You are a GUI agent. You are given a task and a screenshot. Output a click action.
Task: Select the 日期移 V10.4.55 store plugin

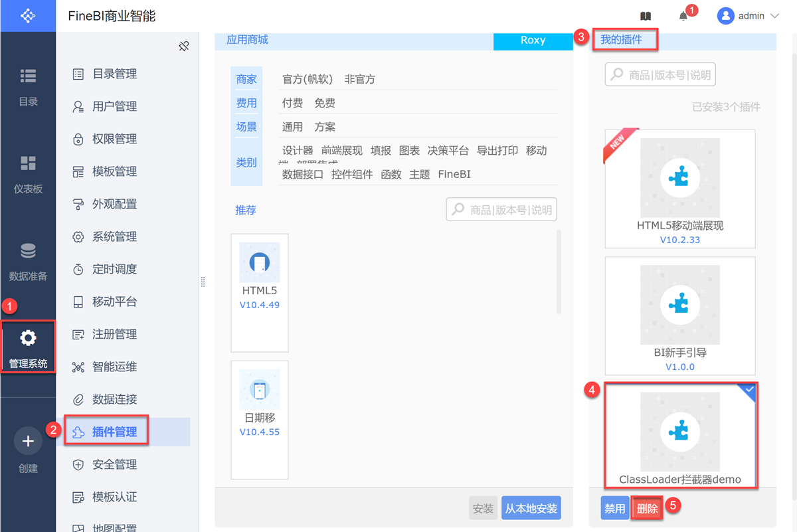pyautogui.click(x=260, y=420)
